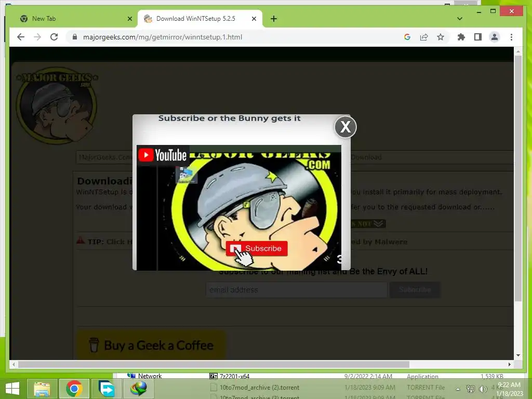
Task: Click the Major Geeks logo
Action: [57, 105]
